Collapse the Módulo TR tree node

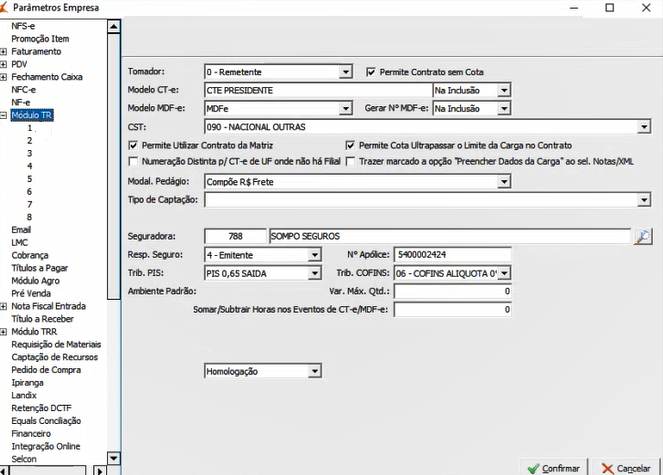[x=3, y=115]
